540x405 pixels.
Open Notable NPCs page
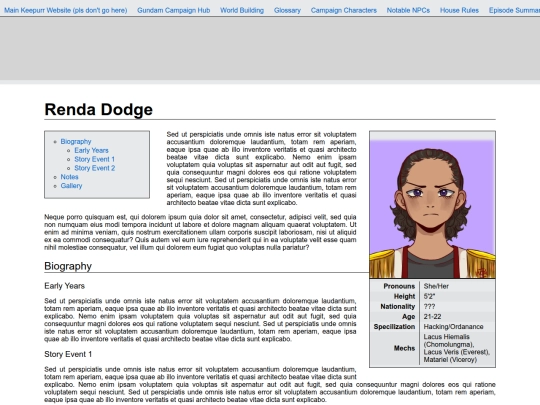(x=408, y=10)
